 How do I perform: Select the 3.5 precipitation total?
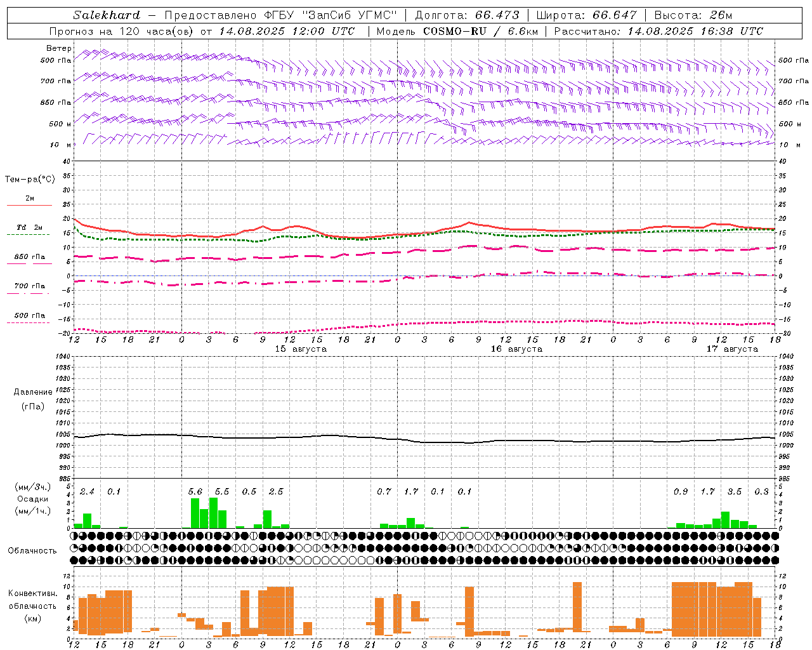click(x=735, y=492)
